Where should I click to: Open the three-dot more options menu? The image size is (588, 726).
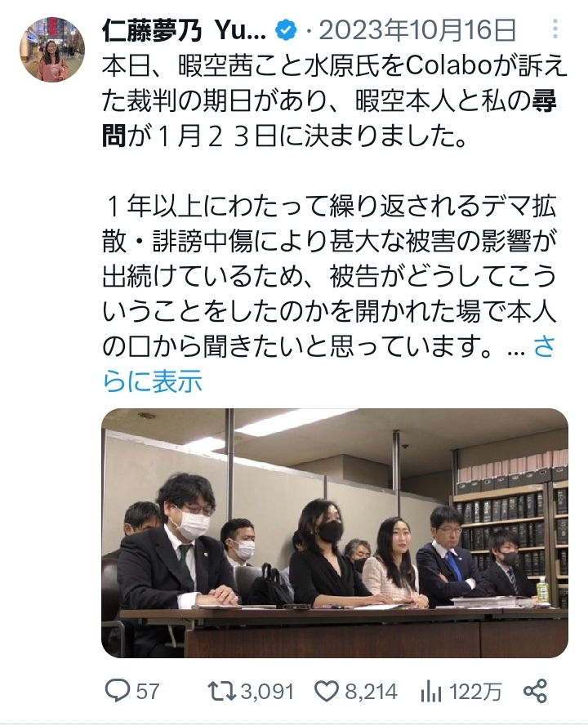[x=555, y=29]
